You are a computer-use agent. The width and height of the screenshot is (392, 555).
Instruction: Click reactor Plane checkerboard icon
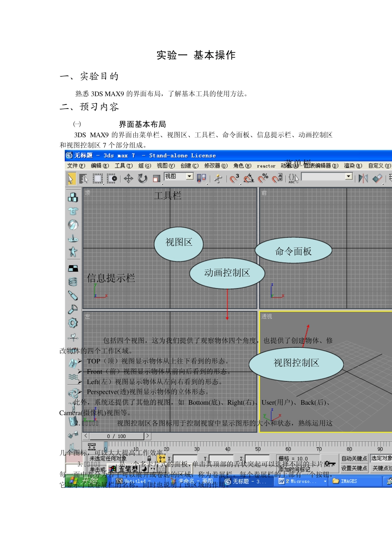pyautogui.click(x=73, y=268)
